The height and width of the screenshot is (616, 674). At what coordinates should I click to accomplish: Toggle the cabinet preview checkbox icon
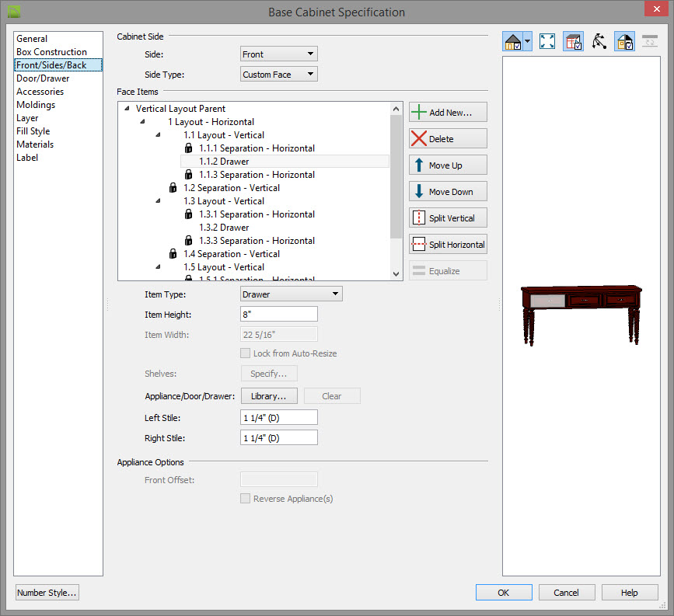click(x=573, y=42)
